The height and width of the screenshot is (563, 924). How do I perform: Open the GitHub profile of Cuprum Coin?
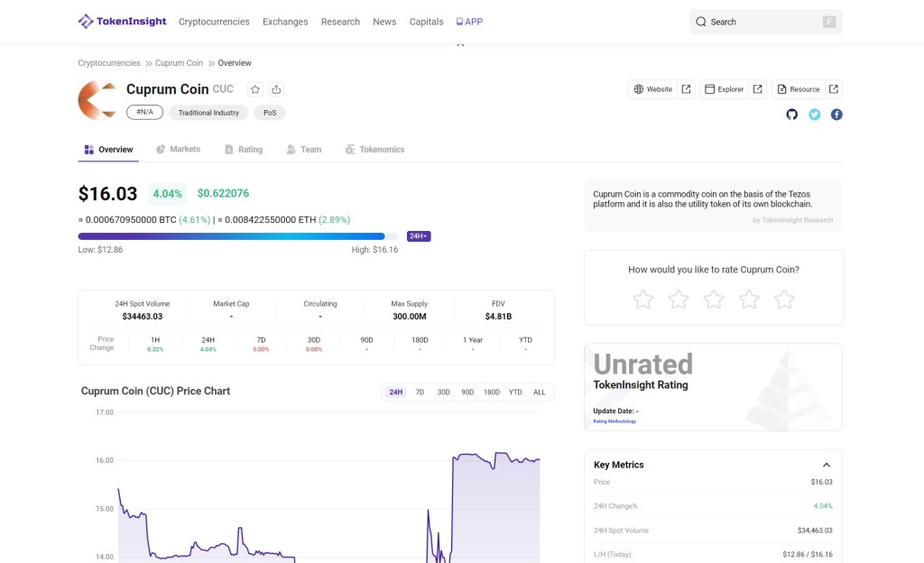(x=791, y=115)
